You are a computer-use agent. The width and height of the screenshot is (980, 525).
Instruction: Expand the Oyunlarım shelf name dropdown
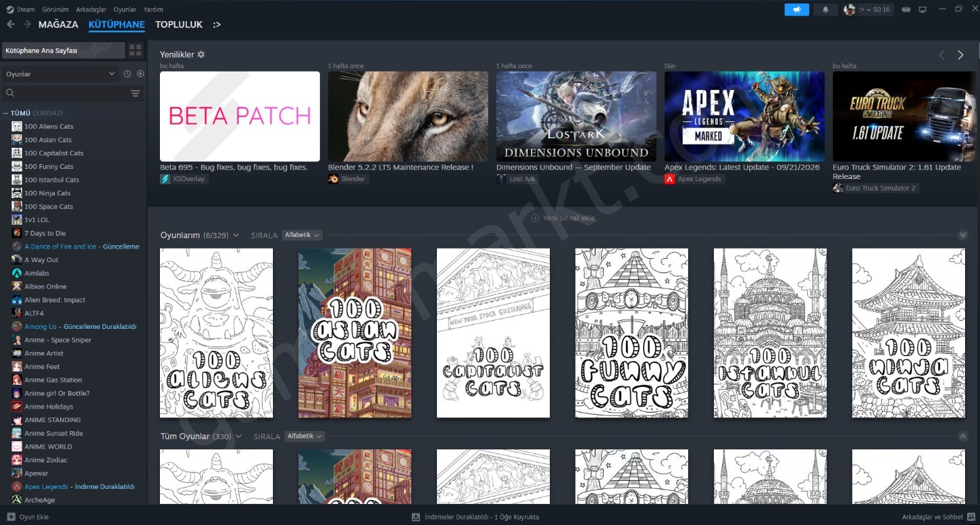[236, 235]
